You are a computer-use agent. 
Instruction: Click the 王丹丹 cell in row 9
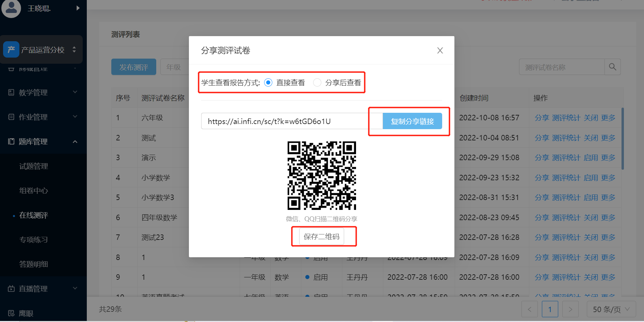[x=357, y=277]
